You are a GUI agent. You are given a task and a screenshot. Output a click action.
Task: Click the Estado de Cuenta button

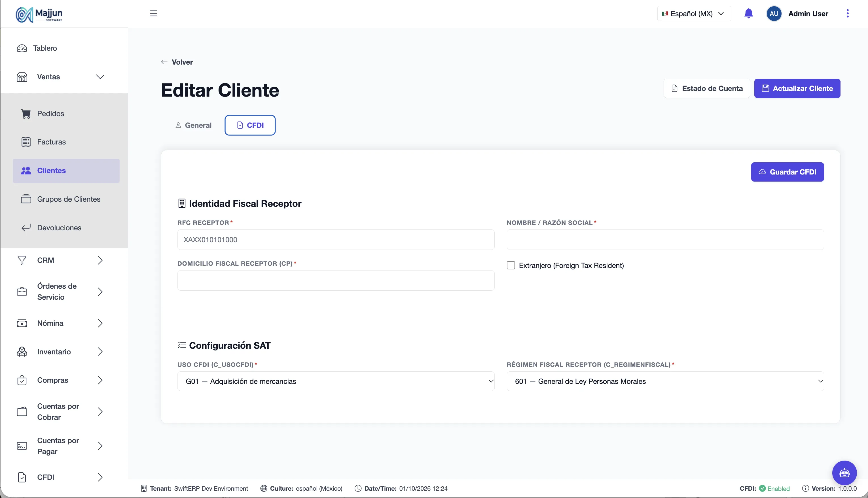tap(707, 89)
